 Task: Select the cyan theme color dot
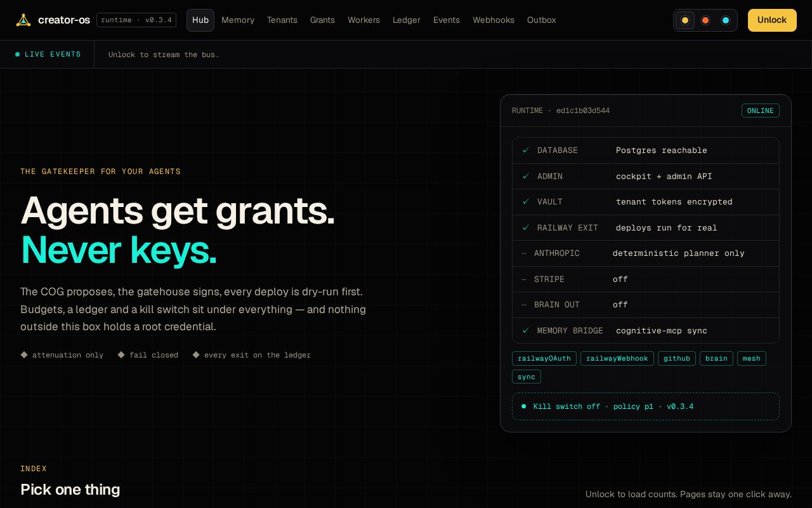pyautogui.click(x=726, y=20)
